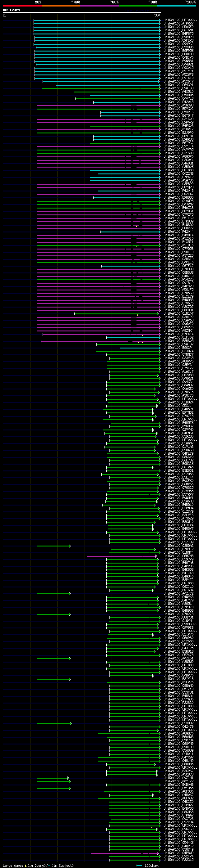Open the UniRef100_Q0DIV0 entry
Viewport: 199px width, 868px height.
tap(179, 58)
